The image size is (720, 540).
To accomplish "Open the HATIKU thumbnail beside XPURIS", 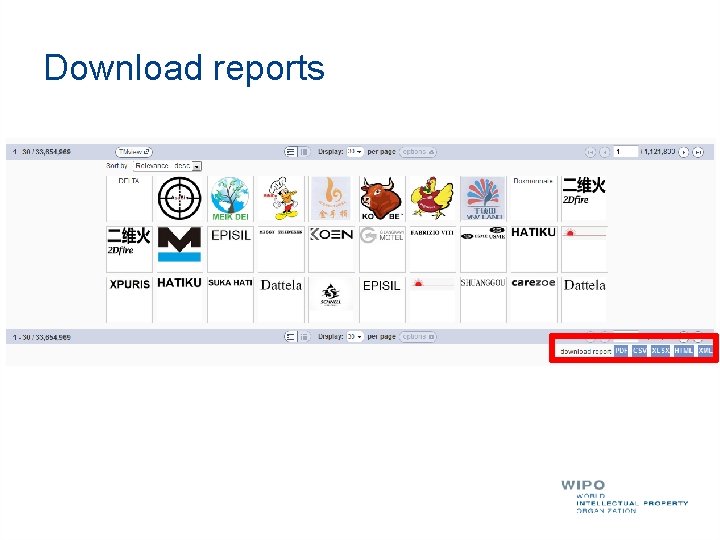I will click(180, 299).
